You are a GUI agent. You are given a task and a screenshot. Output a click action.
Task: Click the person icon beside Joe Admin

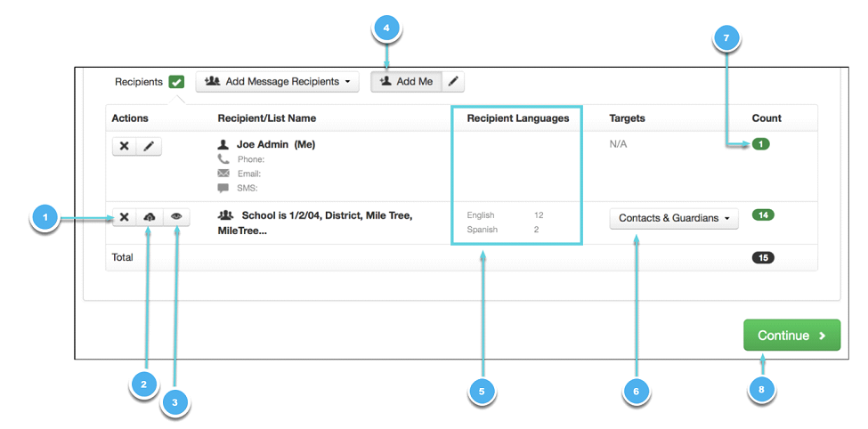point(223,144)
